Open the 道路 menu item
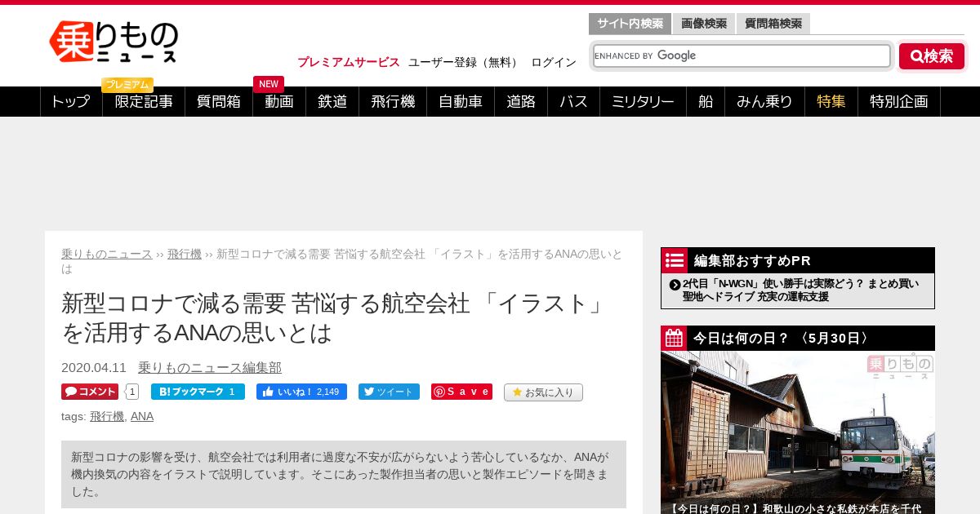The width and height of the screenshot is (980, 514). coord(521,101)
